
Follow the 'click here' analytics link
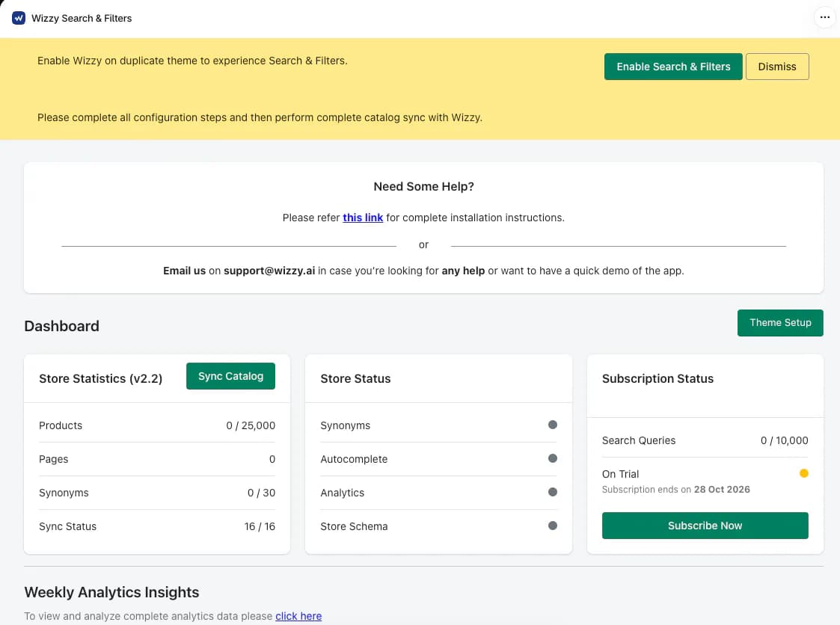pos(298,616)
